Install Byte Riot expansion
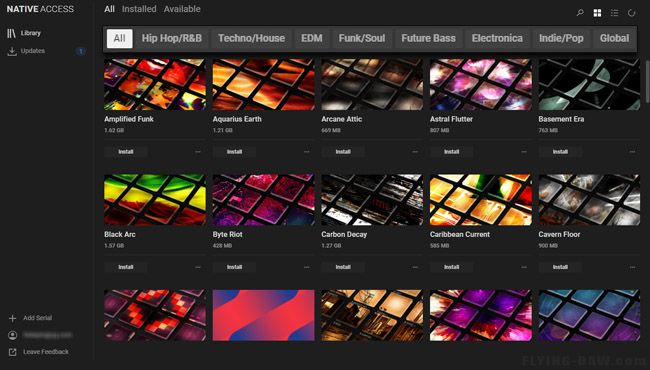Viewport: 650px width, 370px height. pyautogui.click(x=234, y=267)
